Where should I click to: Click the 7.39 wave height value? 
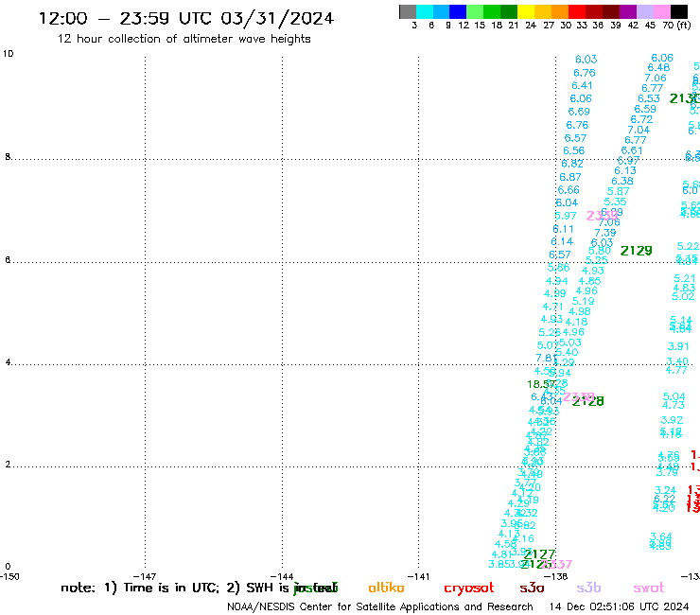(x=604, y=233)
